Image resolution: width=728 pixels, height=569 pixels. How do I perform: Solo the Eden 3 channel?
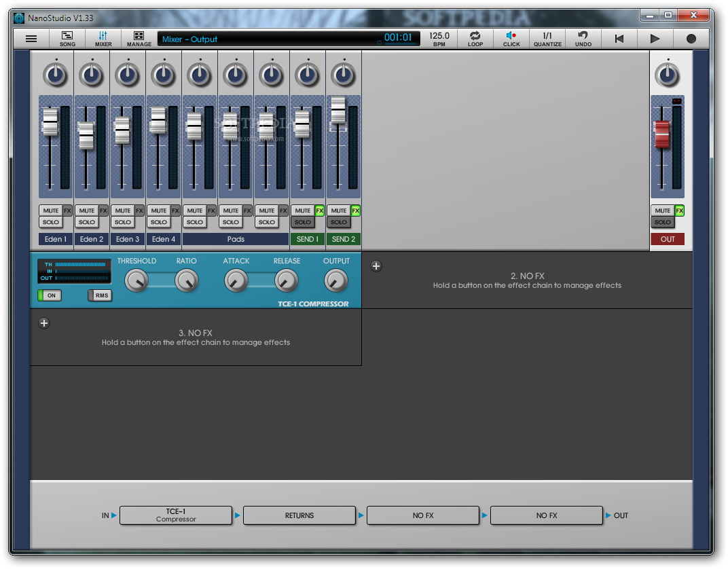(x=123, y=222)
